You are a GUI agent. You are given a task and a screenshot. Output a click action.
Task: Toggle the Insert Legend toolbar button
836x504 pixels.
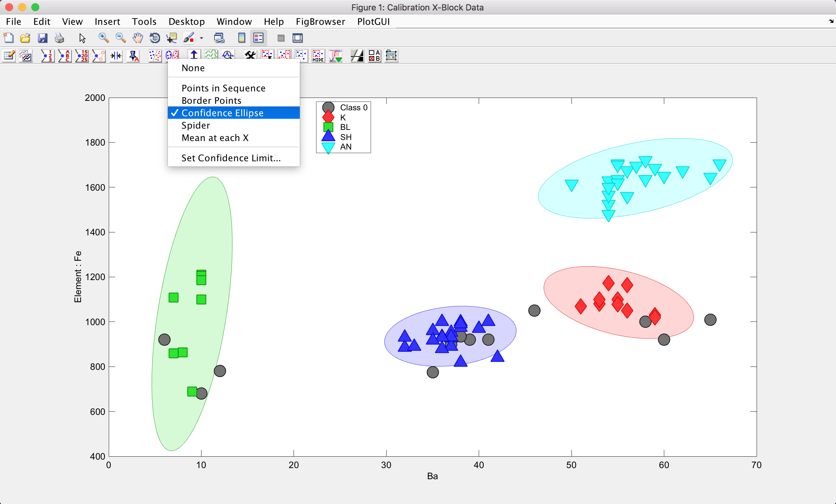coord(259,38)
